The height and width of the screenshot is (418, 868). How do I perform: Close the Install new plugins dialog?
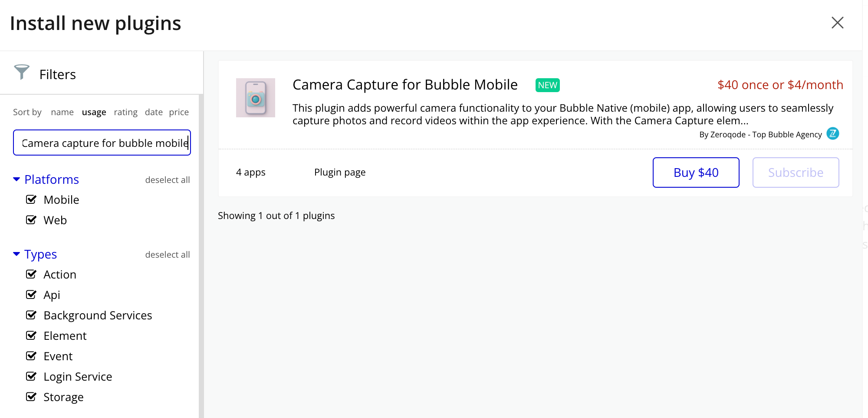click(837, 23)
